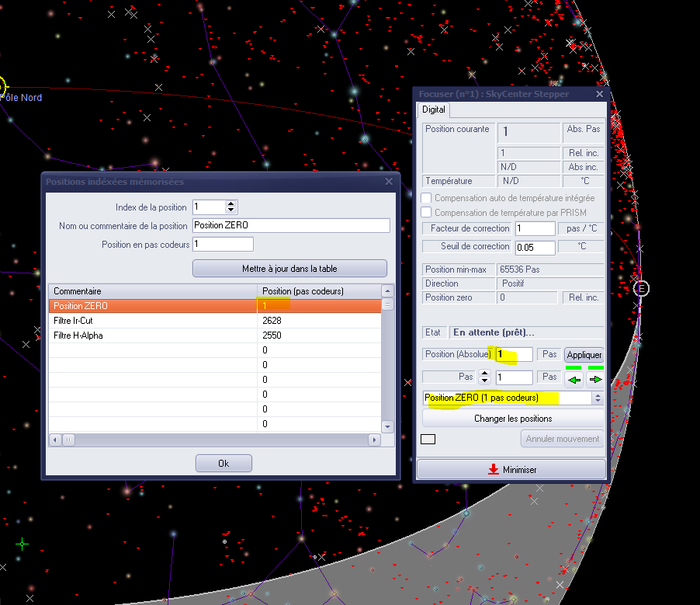Enable Compensation de température par PRISM
Viewport: 700px width, 605px height.
(x=426, y=212)
